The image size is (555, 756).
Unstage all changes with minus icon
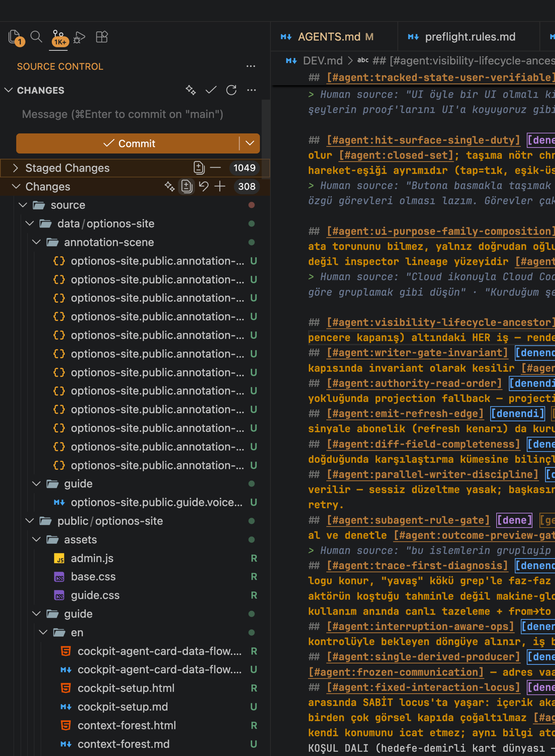[x=215, y=168]
